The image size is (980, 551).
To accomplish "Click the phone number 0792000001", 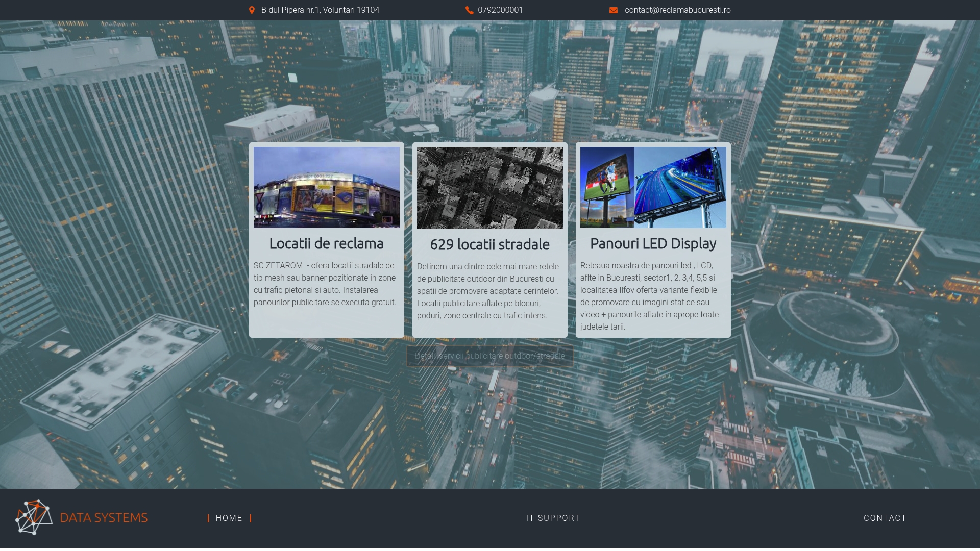I will coord(500,10).
